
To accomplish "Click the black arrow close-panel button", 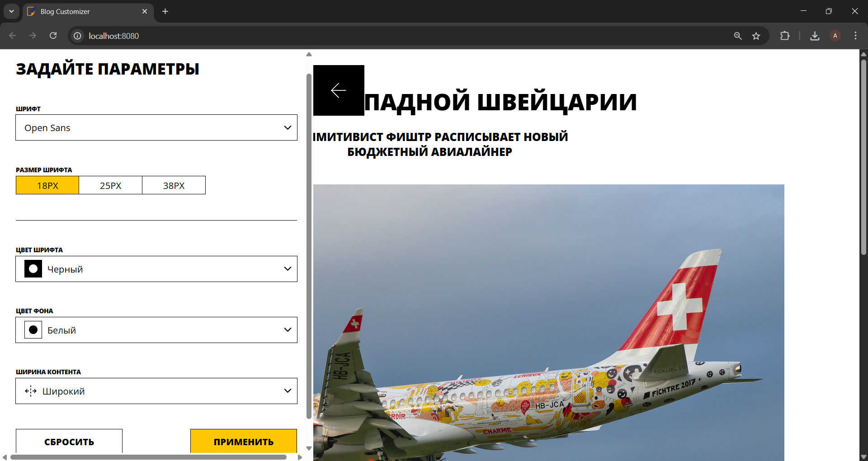I will click(x=339, y=90).
